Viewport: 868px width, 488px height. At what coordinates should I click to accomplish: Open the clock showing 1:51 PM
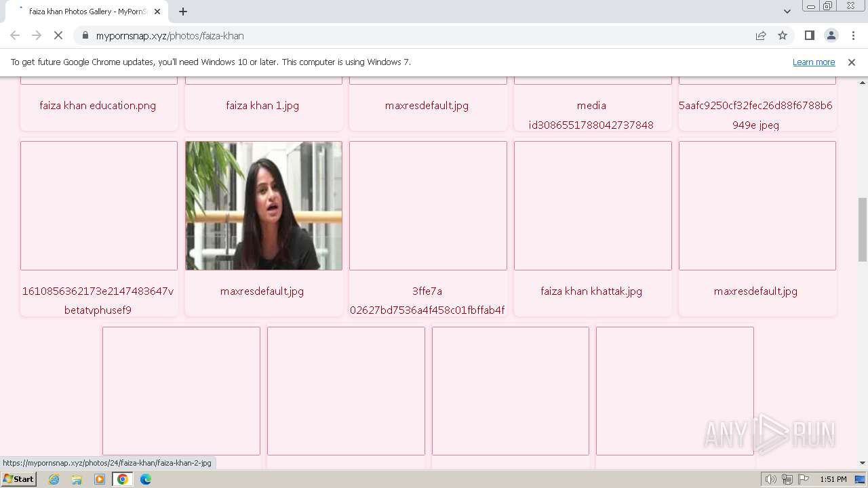833,479
